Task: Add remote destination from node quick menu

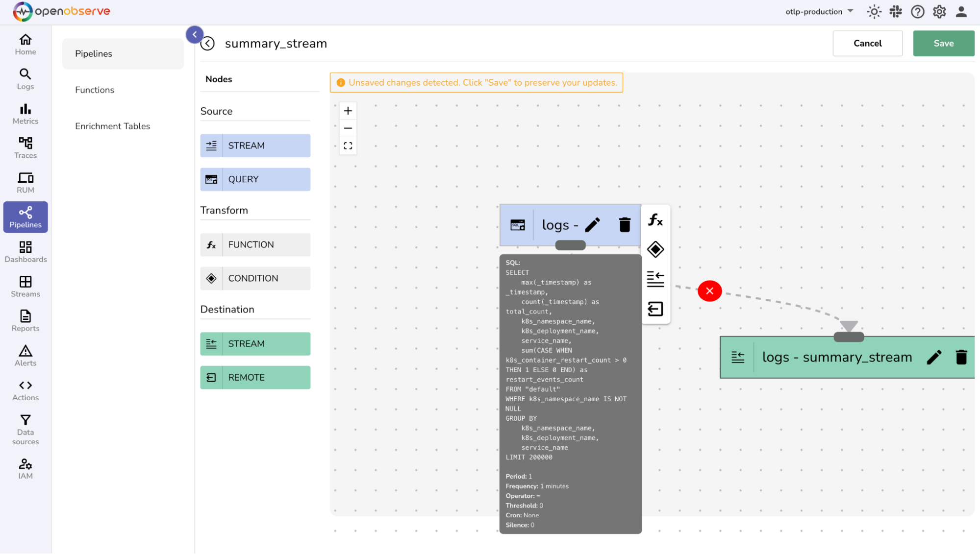Action: [655, 309]
